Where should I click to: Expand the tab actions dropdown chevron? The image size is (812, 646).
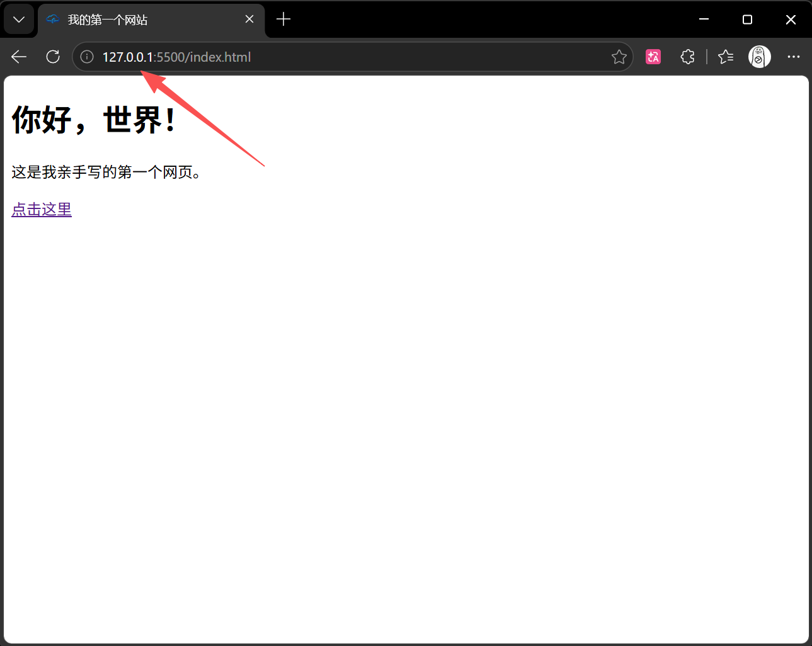click(19, 20)
